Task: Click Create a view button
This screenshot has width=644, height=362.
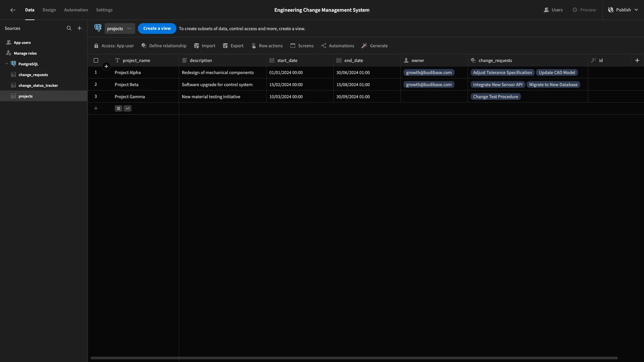Action: [157, 28]
